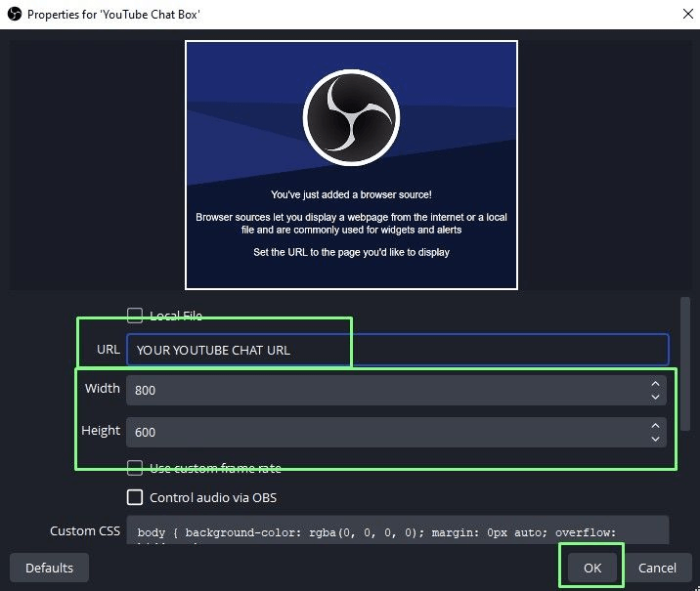Click the browser source preview image
The width and height of the screenshot is (700, 591).
point(351,165)
